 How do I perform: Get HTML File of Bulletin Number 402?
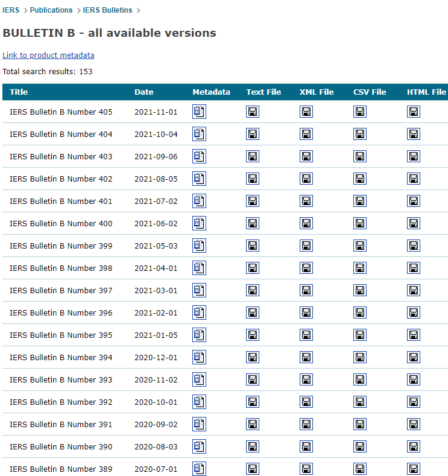click(x=414, y=179)
